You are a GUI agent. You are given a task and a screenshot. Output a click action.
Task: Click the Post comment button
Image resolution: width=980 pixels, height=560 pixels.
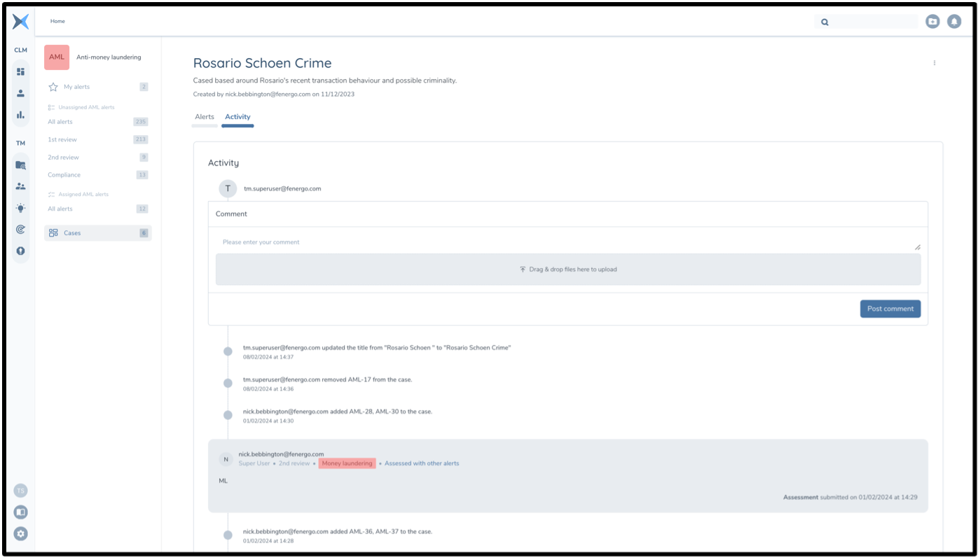click(890, 309)
